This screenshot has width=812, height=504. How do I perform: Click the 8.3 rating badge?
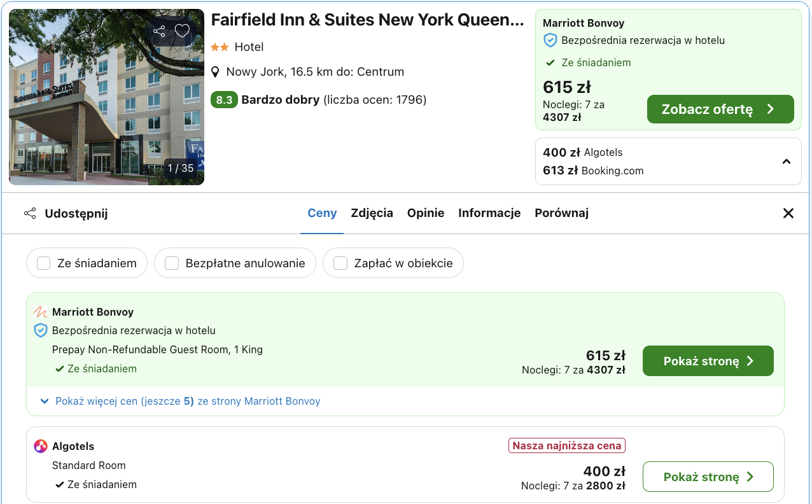224,100
